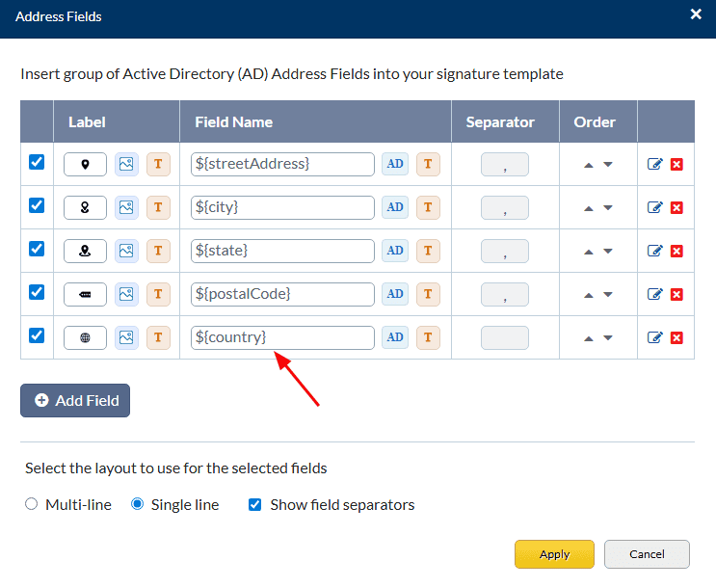
Task: Click the ${country} field name input
Action: 282,337
